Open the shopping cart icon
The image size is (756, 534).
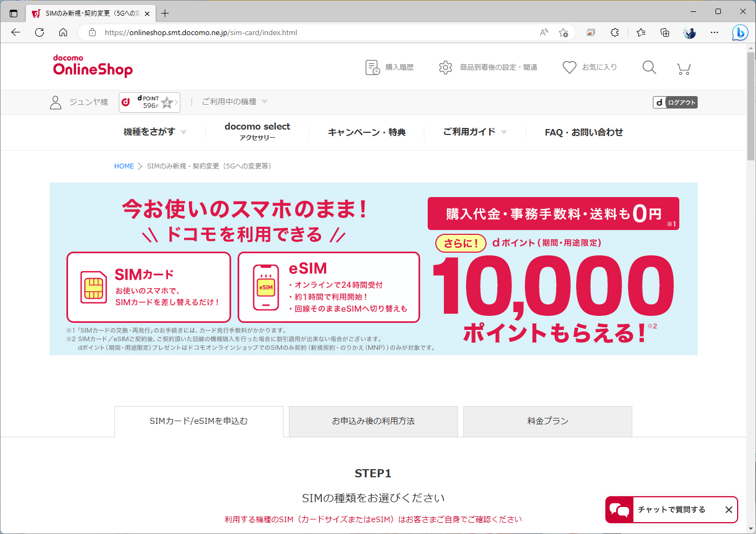684,69
